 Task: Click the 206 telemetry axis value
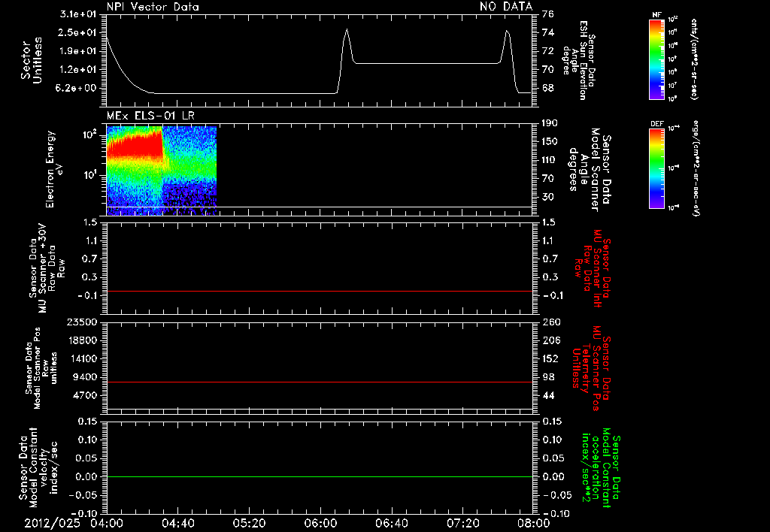coord(550,340)
